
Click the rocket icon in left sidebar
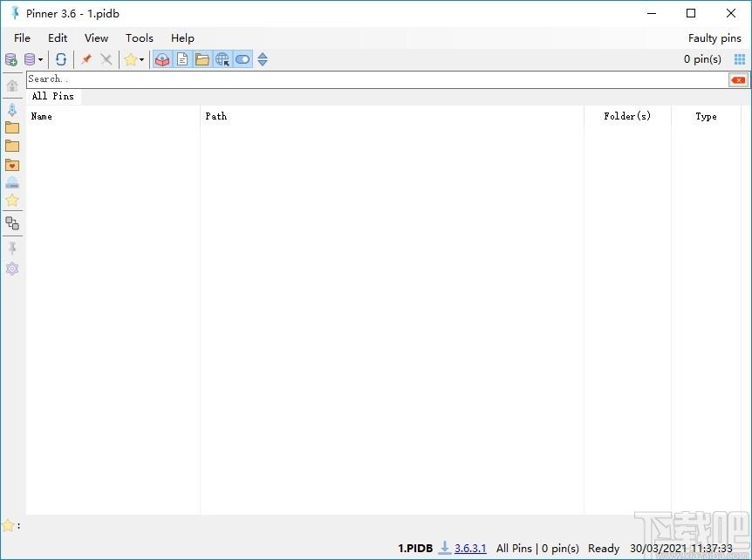click(12, 110)
